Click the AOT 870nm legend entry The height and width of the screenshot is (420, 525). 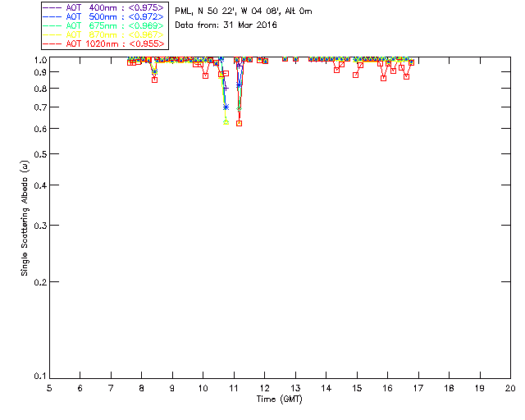(103, 34)
